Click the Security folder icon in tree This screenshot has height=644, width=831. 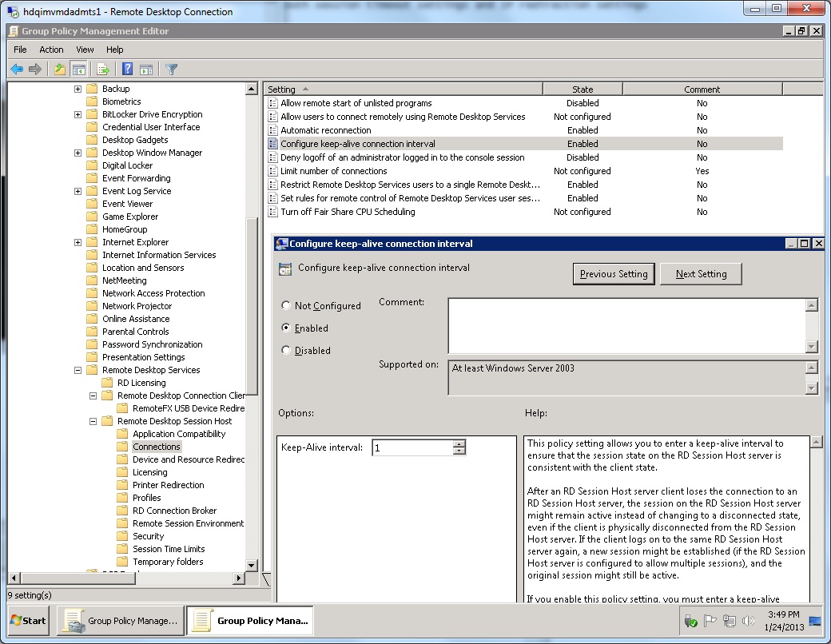[122, 536]
